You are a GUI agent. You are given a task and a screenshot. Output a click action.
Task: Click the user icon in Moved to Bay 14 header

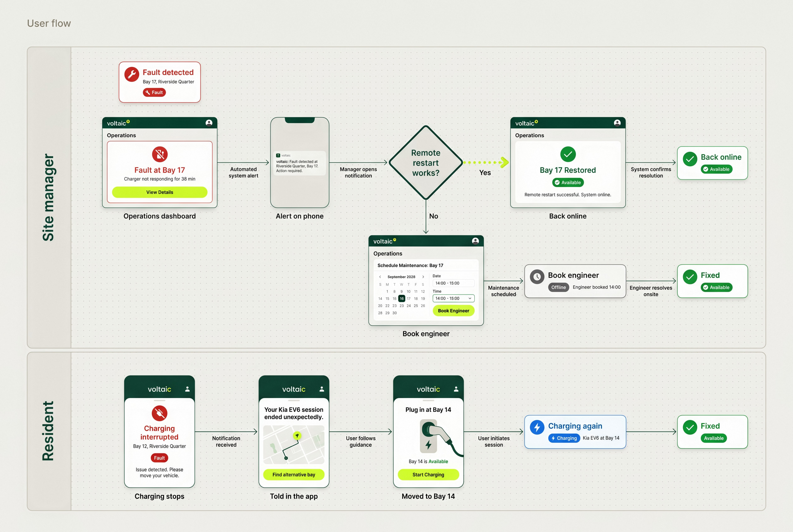pos(456,389)
